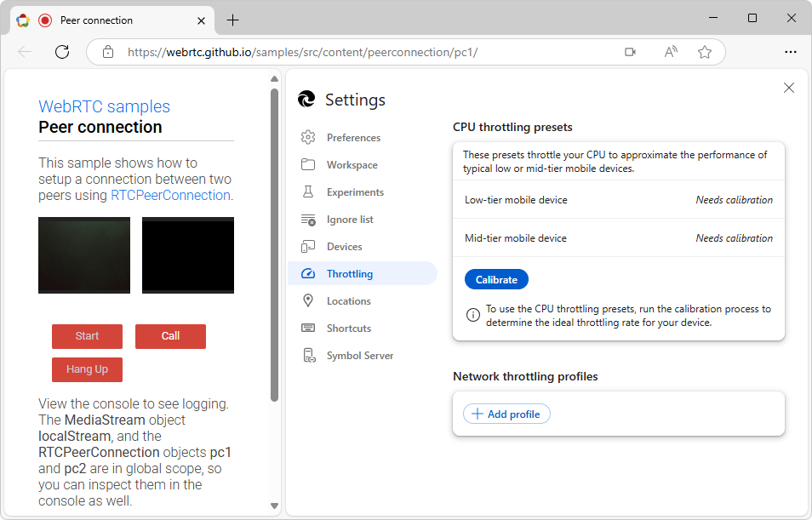This screenshot has width=812, height=520.
Task: Select the Locations pin icon
Action: pos(308,300)
